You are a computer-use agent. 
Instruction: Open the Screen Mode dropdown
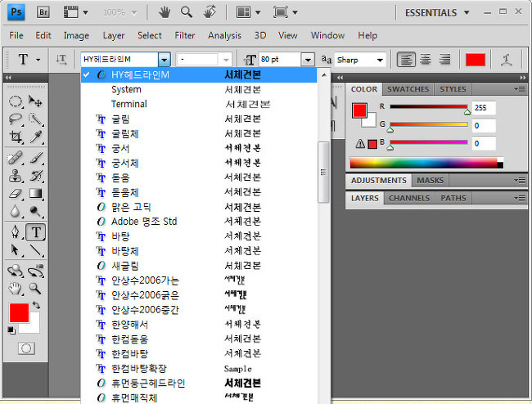pyautogui.click(x=286, y=12)
